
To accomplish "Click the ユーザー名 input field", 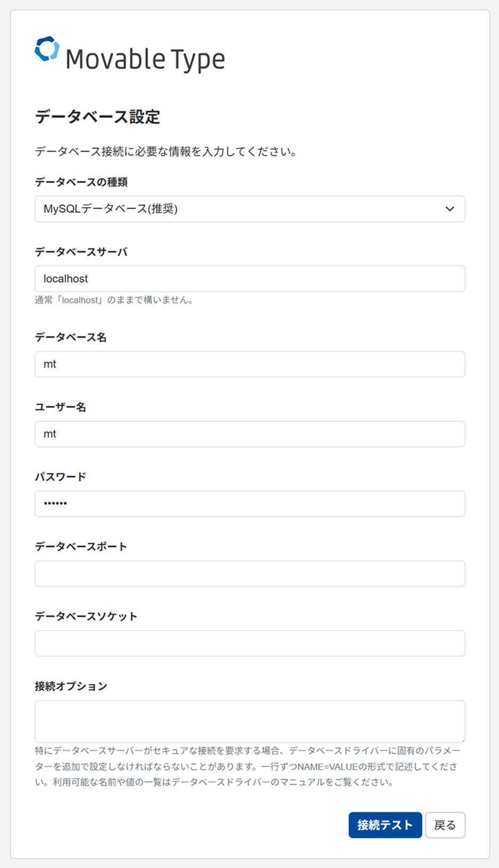I will [x=249, y=434].
